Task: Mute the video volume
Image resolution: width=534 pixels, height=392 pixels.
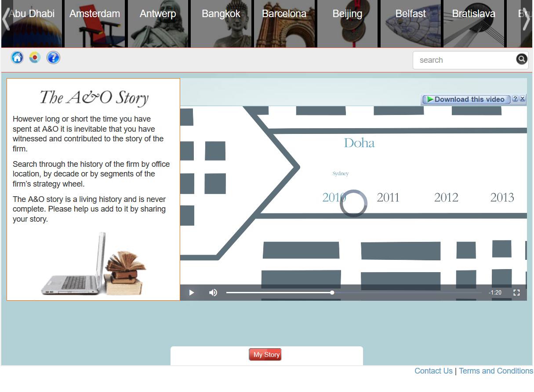Action: [x=213, y=293]
